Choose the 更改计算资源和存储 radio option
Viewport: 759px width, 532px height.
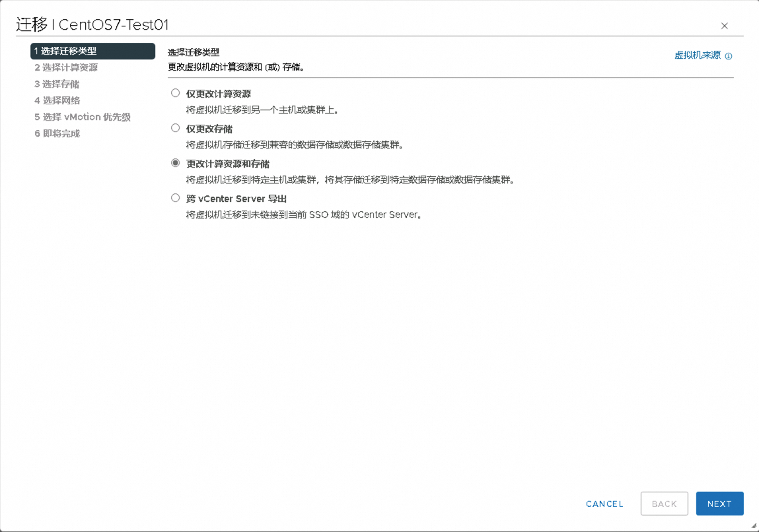click(175, 163)
